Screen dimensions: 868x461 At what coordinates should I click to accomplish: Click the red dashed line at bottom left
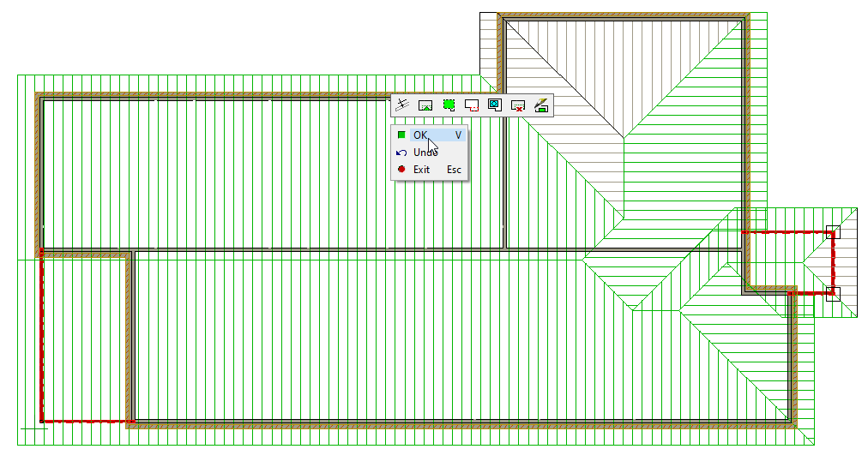[x=84, y=422]
